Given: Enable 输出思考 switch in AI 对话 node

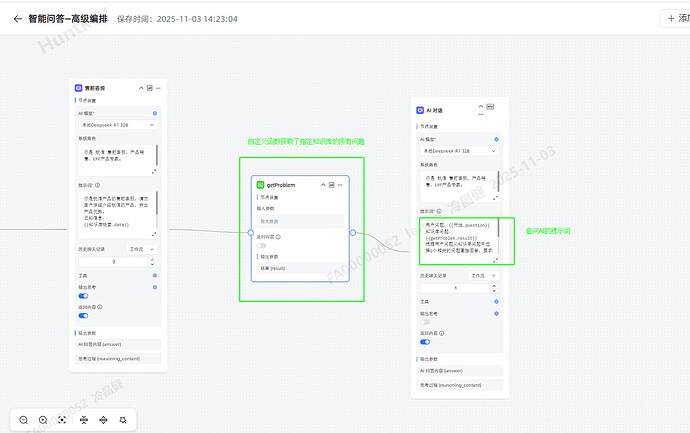Looking at the screenshot, I should 426,322.
